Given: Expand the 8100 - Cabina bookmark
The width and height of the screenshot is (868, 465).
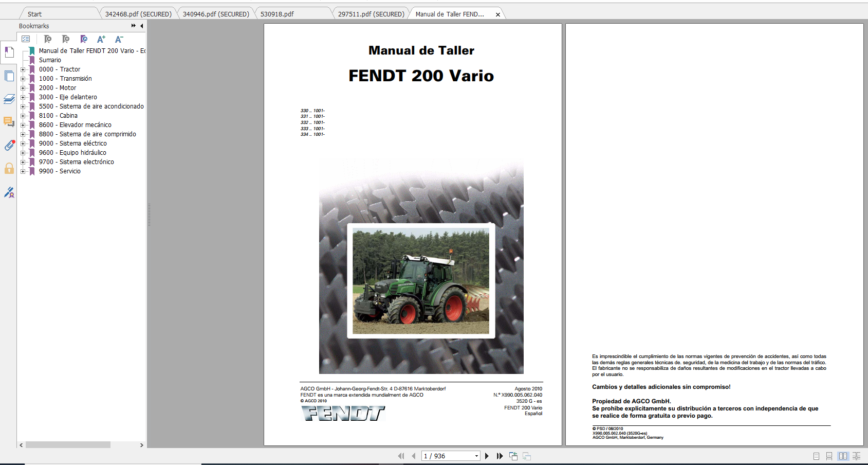Looking at the screenshot, I should coord(23,116).
